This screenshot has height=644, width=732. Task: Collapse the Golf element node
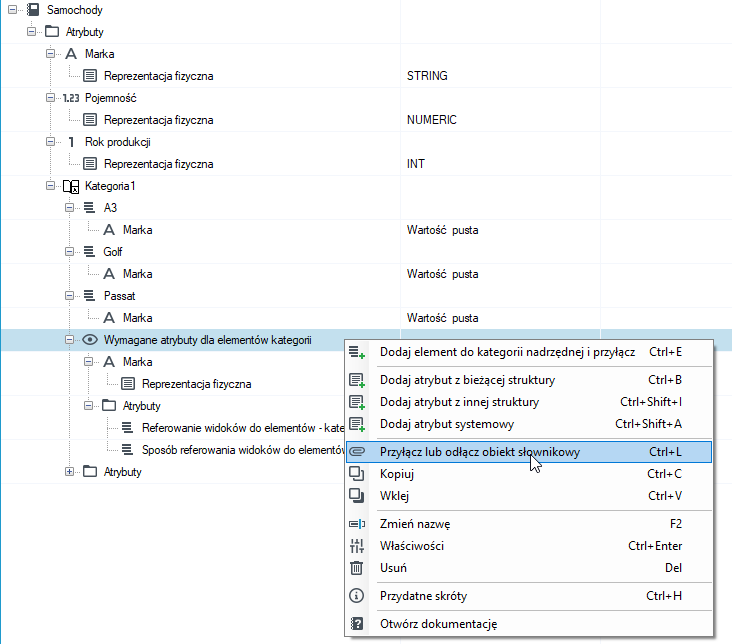69,252
